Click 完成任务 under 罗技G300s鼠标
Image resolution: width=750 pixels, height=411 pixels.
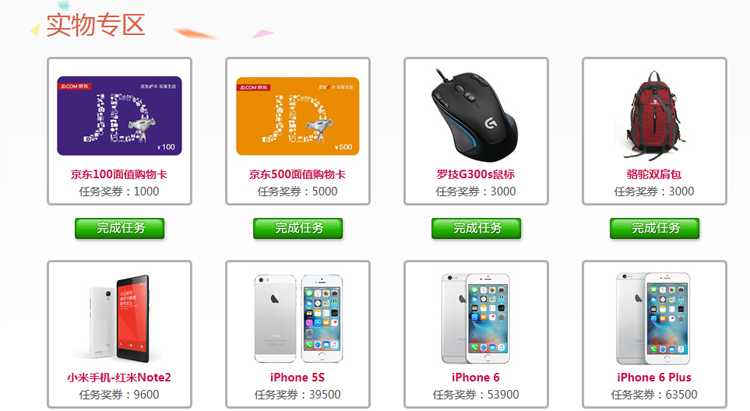(476, 228)
